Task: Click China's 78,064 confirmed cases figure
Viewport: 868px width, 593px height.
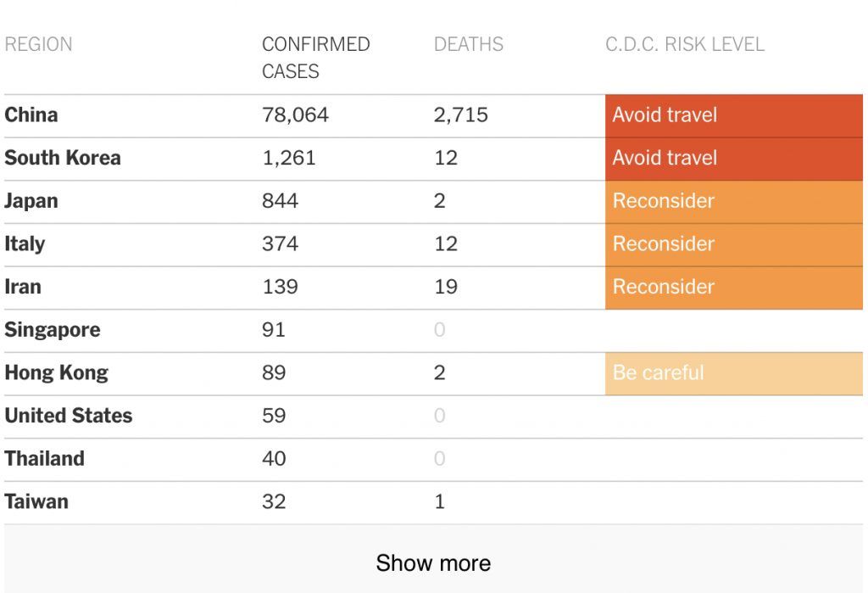Action: pyautogui.click(x=295, y=115)
